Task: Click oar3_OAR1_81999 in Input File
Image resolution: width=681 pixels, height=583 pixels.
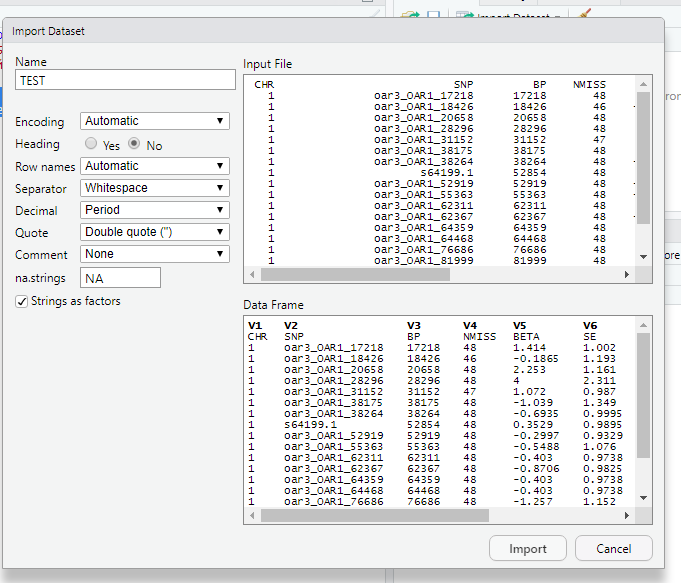Action: pyautogui.click(x=423, y=260)
